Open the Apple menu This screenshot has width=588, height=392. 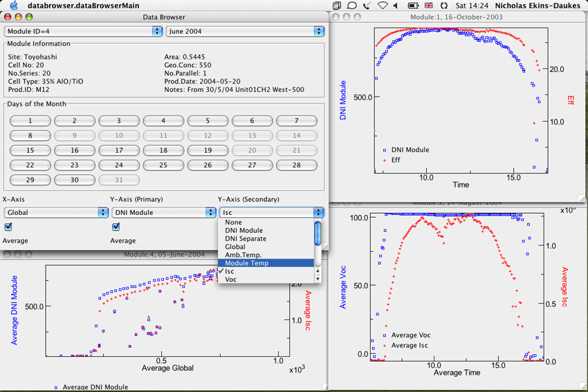point(14,6)
